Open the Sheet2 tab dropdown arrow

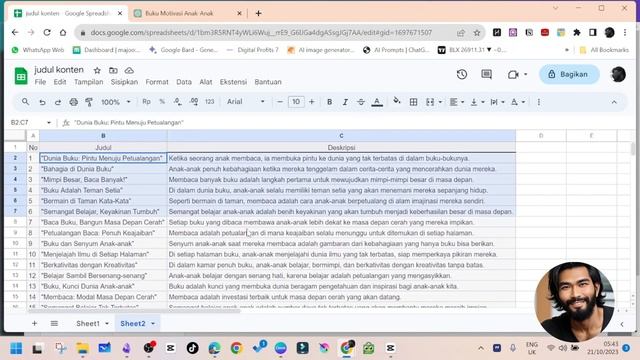[153, 324]
